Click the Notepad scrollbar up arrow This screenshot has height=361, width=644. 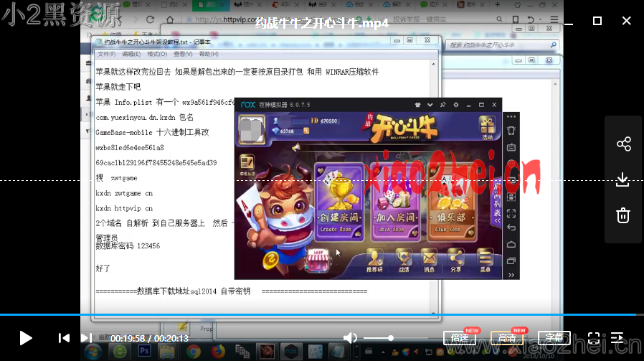[433, 64]
